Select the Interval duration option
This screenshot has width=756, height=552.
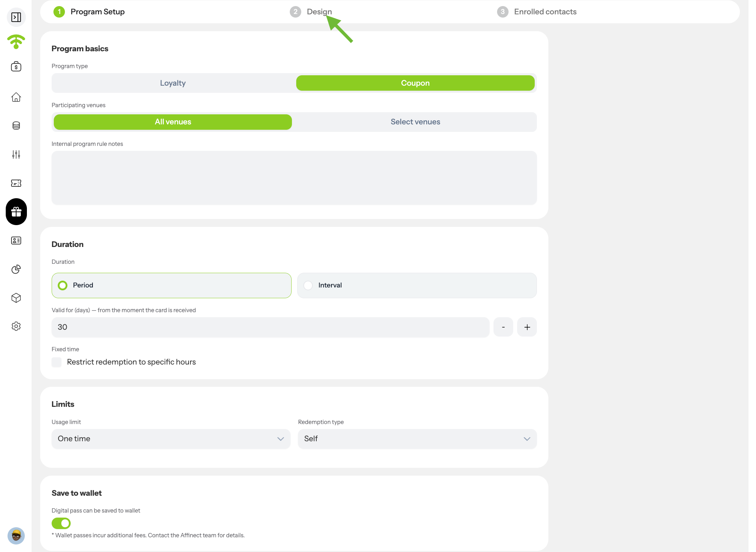[417, 285]
